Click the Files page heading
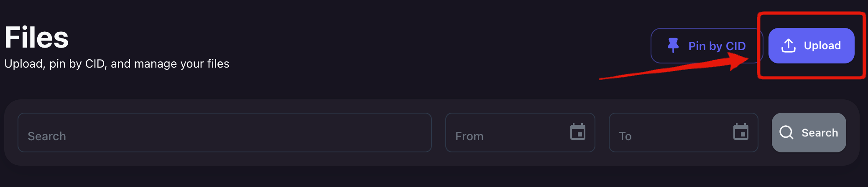This screenshot has width=868, height=187. 36,38
